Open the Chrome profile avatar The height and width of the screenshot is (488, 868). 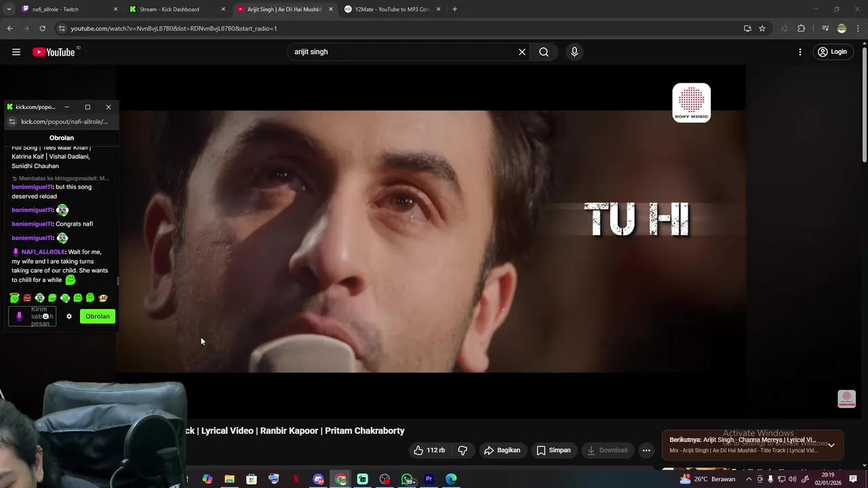(842, 28)
